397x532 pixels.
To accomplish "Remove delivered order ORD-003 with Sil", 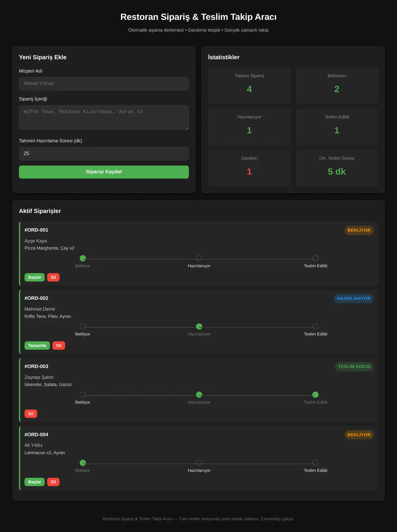I will click(31, 414).
